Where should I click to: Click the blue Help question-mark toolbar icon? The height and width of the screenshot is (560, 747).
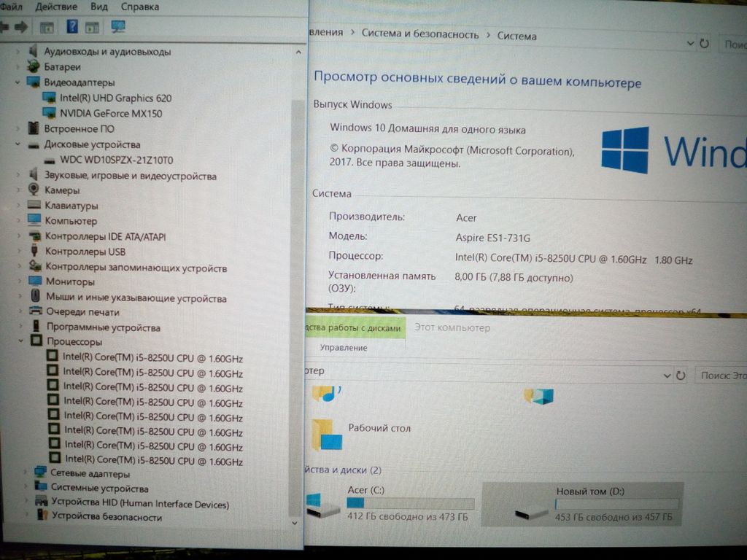tap(72, 27)
